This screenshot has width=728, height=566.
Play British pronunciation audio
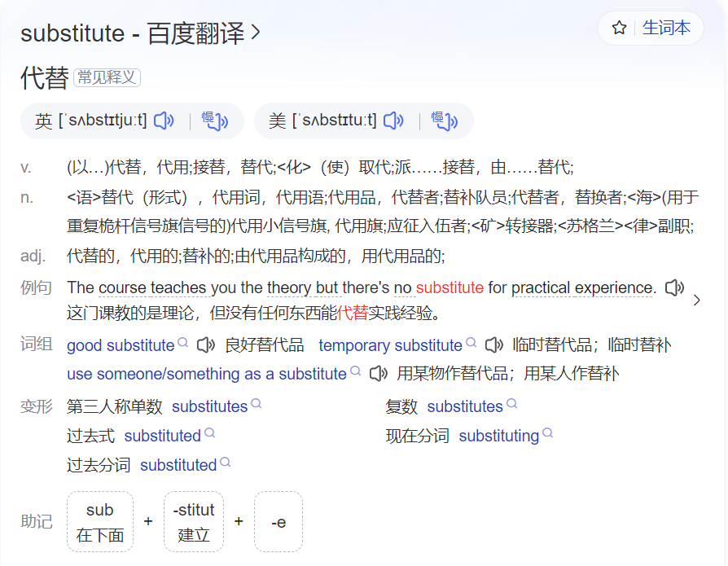[164, 121]
